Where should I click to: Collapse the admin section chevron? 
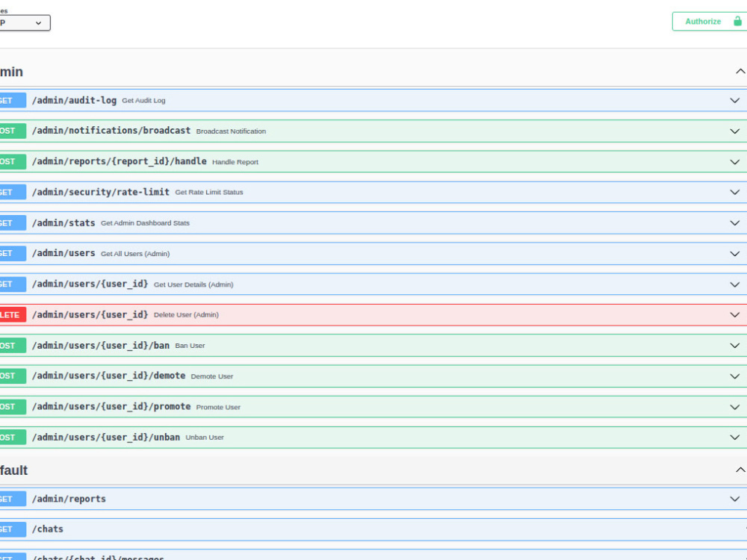click(740, 72)
